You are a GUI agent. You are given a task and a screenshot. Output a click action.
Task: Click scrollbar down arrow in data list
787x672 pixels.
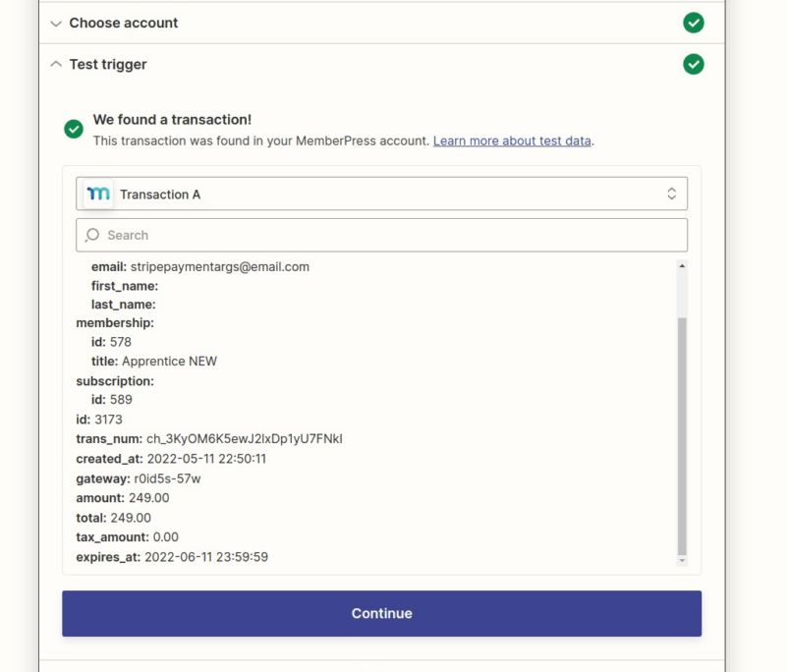tap(682, 560)
